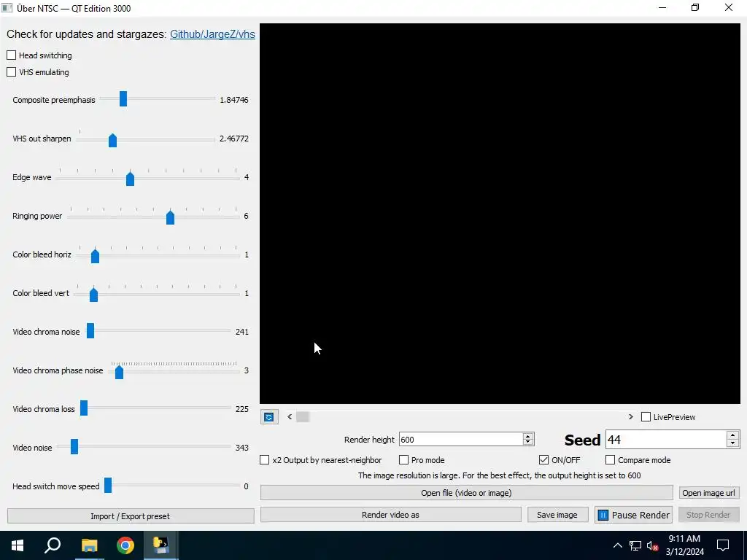Open the Windows Start menu
Viewport: 747px width, 560px height.
[18, 545]
